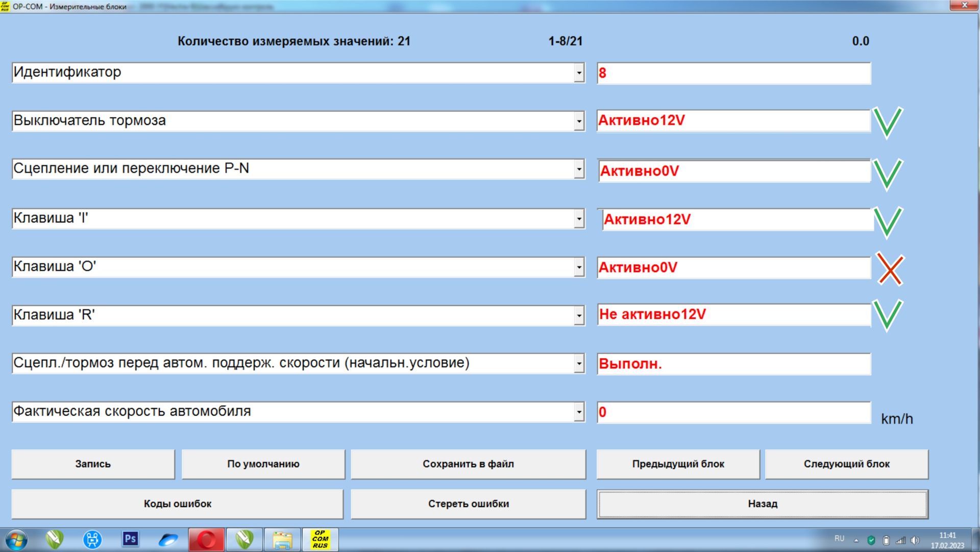Click the RU language indicator in tray
The height and width of the screenshot is (552, 980).
(x=839, y=539)
